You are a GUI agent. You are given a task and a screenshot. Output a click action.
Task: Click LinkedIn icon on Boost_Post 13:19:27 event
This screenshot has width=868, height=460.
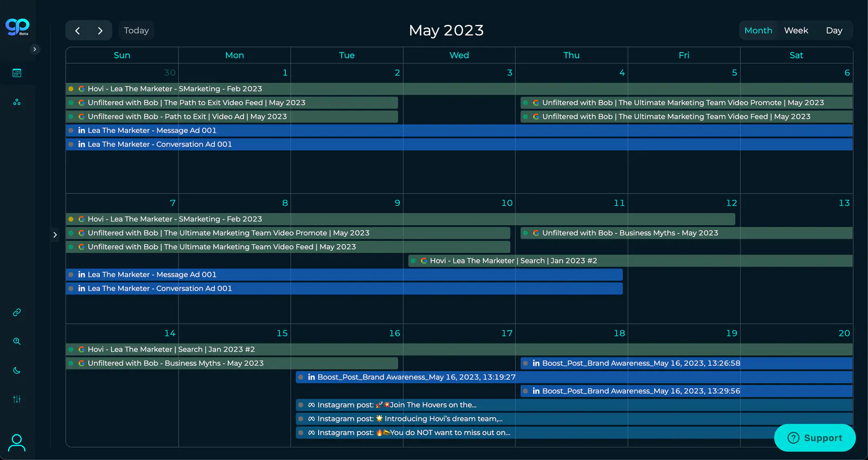click(x=311, y=377)
